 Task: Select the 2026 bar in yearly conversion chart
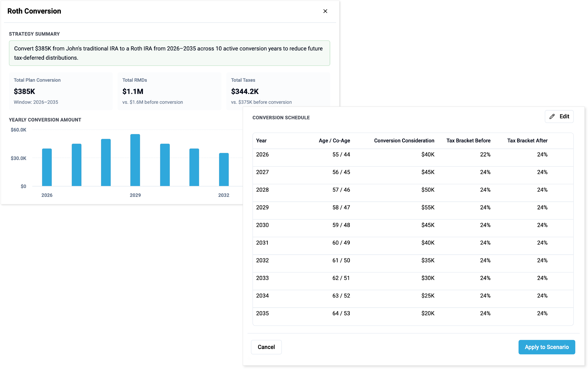pyautogui.click(x=47, y=167)
